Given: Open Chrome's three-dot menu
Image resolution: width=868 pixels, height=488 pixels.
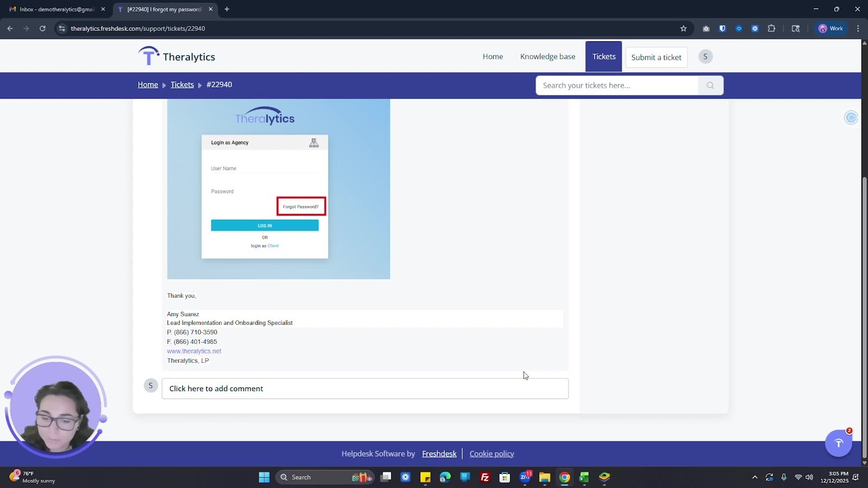Looking at the screenshot, I should (858, 28).
